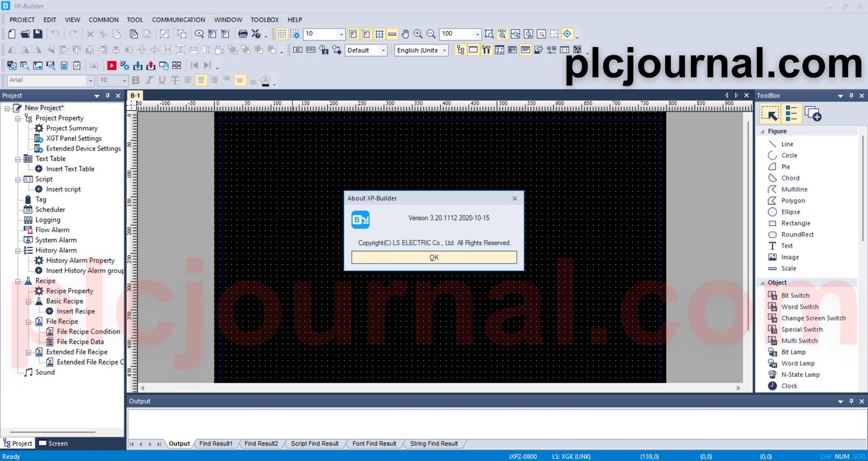Select the Rectangle figure tool
Image resolution: width=868 pixels, height=461 pixels.
tap(789, 223)
